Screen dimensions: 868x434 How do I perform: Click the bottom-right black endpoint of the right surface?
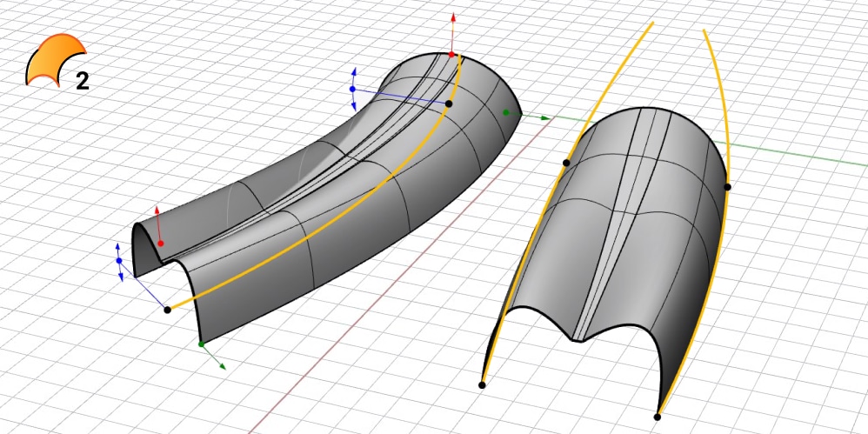[658, 417]
